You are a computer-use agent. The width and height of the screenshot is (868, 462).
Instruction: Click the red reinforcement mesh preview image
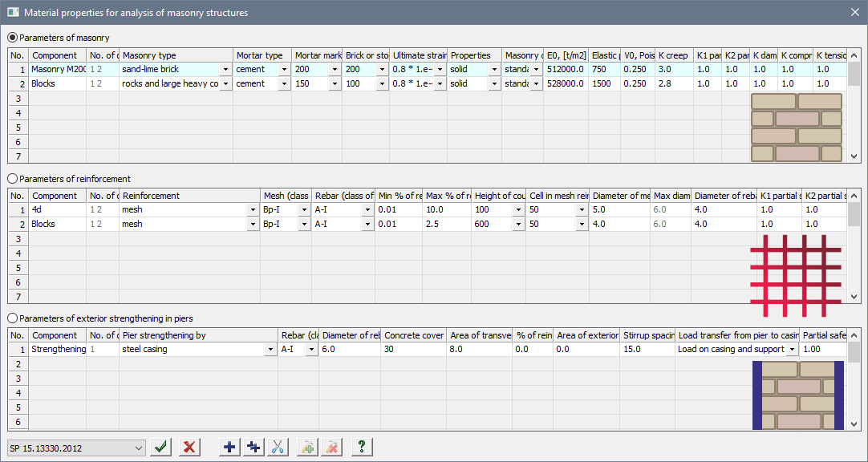click(x=796, y=269)
